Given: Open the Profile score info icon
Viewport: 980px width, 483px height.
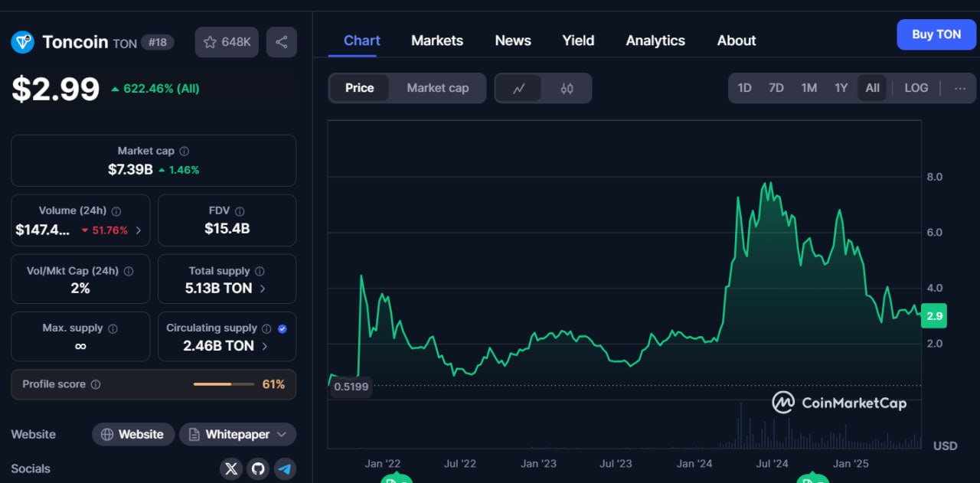Looking at the screenshot, I should coord(96,384).
